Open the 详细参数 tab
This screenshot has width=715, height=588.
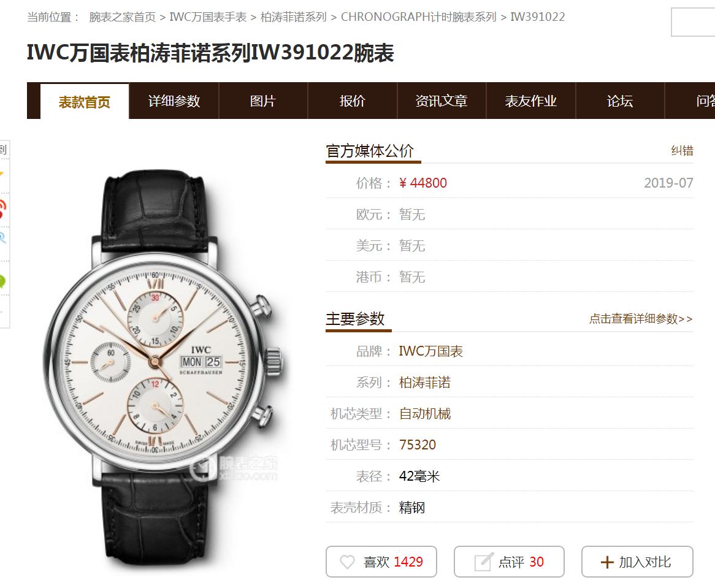tap(174, 101)
